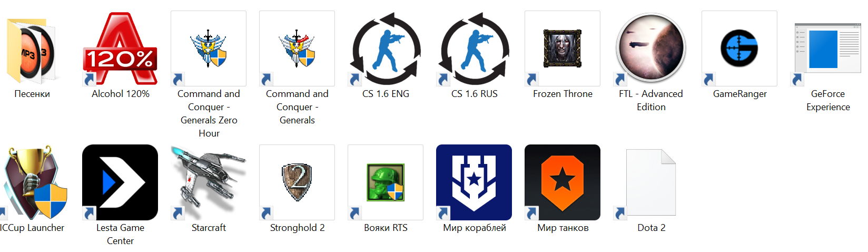Viewport: 868px width, 252px height.
Task: Select the Starcraft spaceship icon
Action: click(209, 182)
